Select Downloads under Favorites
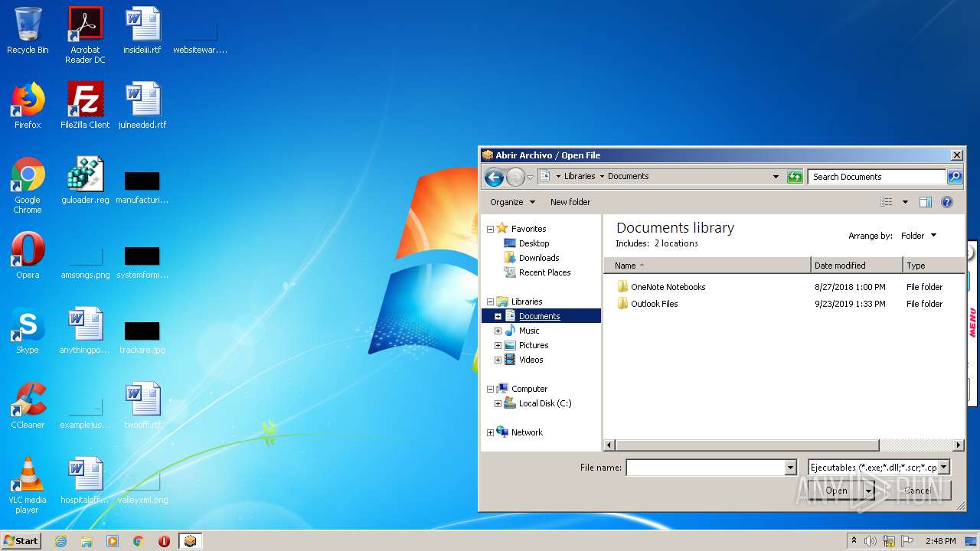Viewport: 980px width, 551px height. point(539,258)
